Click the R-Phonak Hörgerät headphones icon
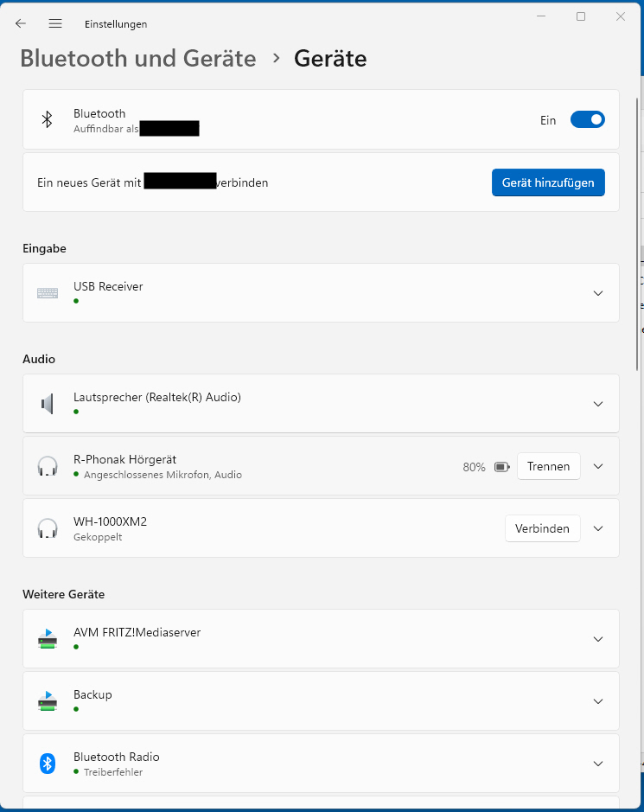Viewport: 644px width, 812px height. (48, 466)
